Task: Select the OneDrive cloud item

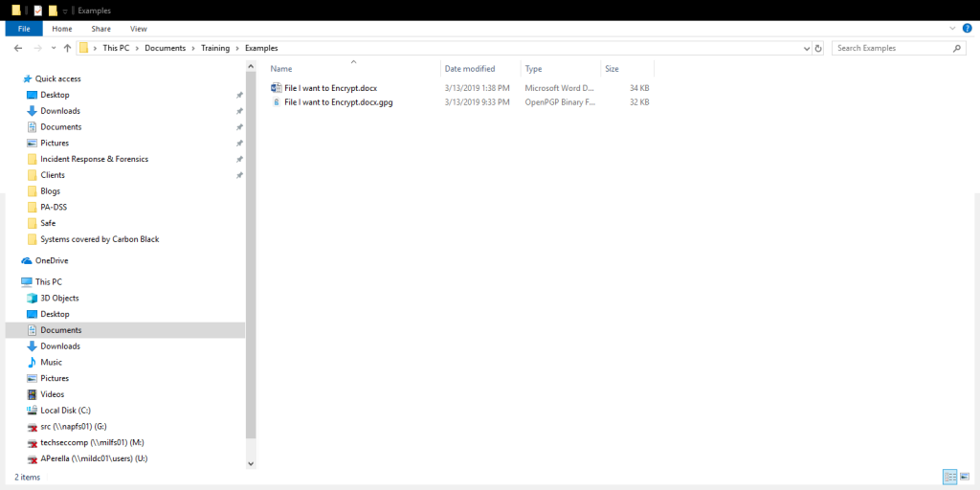Action: (53, 260)
